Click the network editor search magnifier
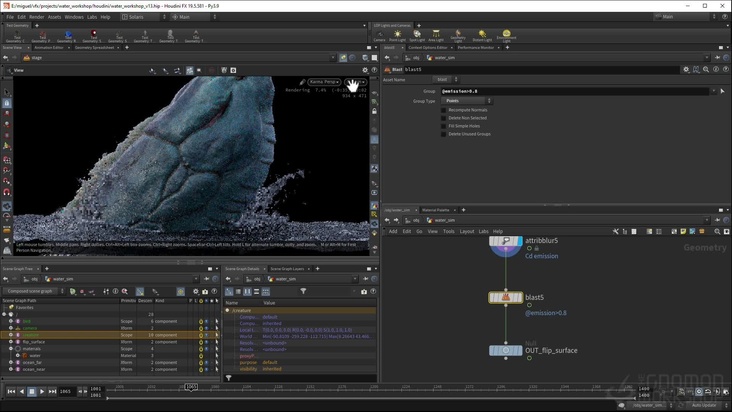This screenshot has width=732, height=412. 717,231
